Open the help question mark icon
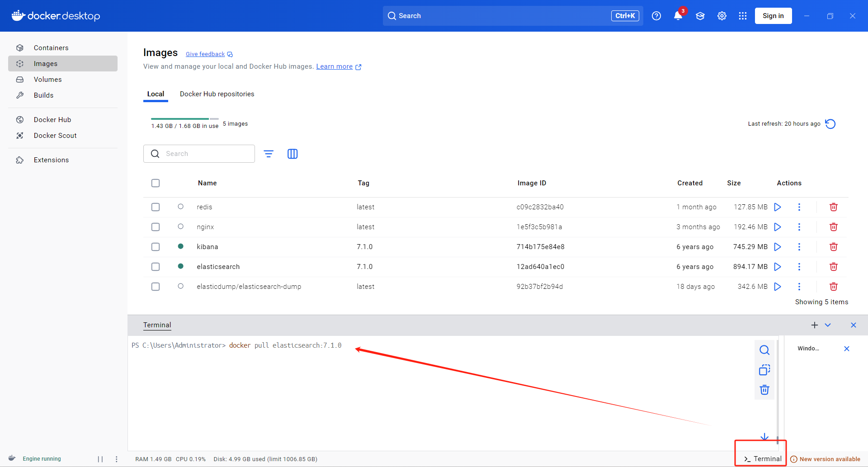 click(x=656, y=16)
